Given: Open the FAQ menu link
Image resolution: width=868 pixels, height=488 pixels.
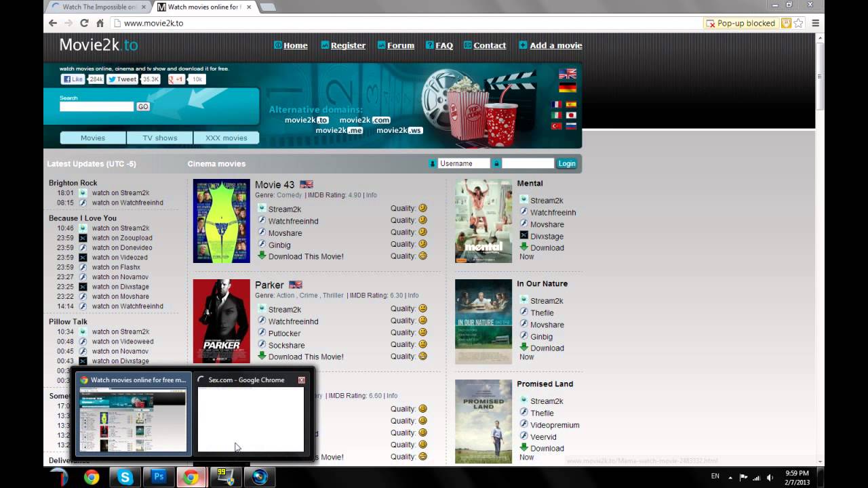Looking at the screenshot, I should [x=444, y=45].
